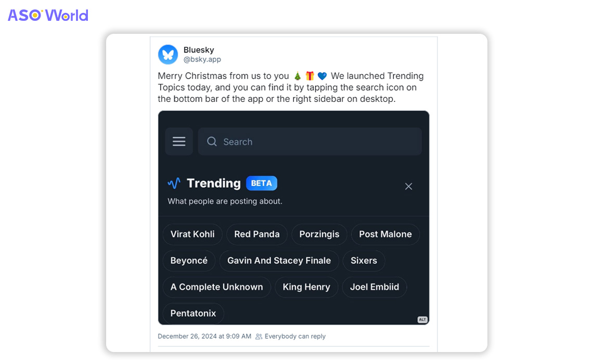The width and height of the screenshot is (593, 364).
Task: Open the Post Malone trending topic
Action: tap(385, 235)
